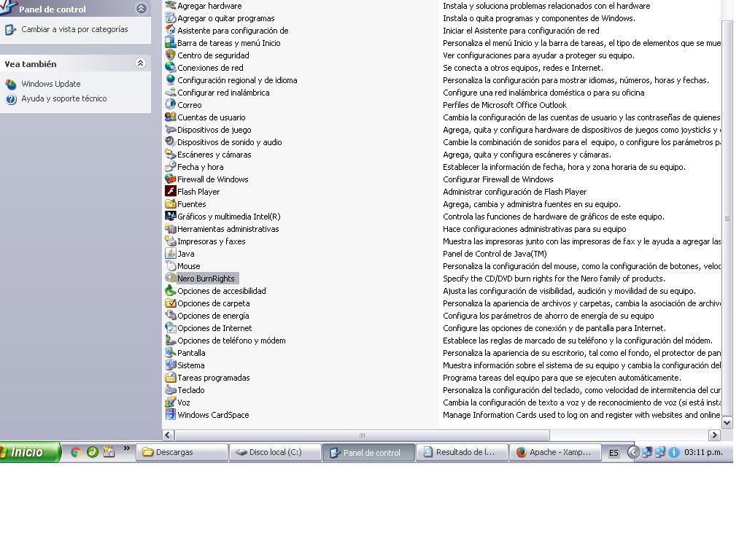Screen dimensions: 747x560
Task: Click the horizontal scrollbar thumb
Action: 362,435
